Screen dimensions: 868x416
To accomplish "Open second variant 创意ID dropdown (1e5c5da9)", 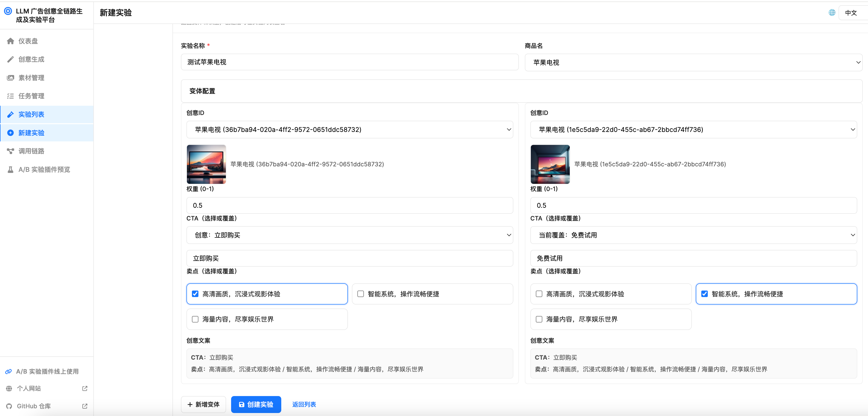I will (694, 129).
